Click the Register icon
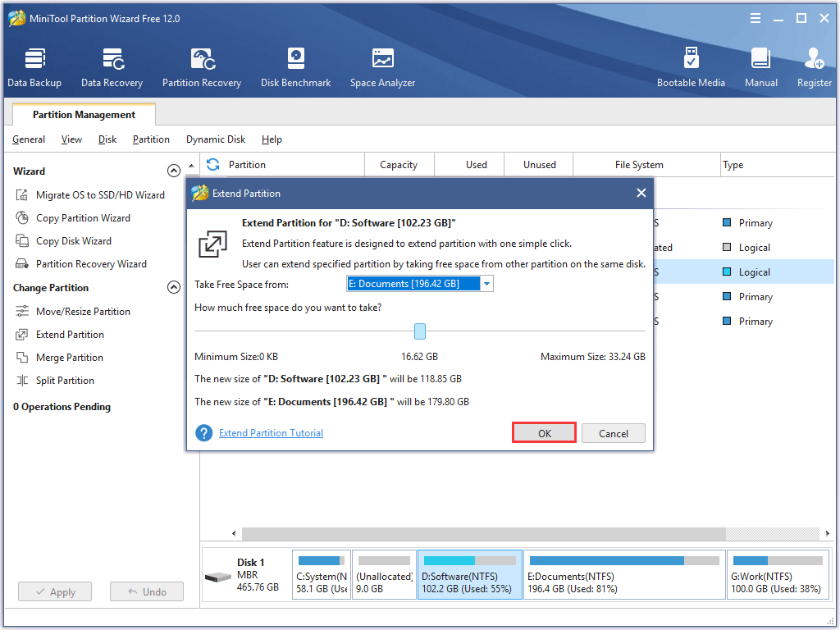 (814, 67)
